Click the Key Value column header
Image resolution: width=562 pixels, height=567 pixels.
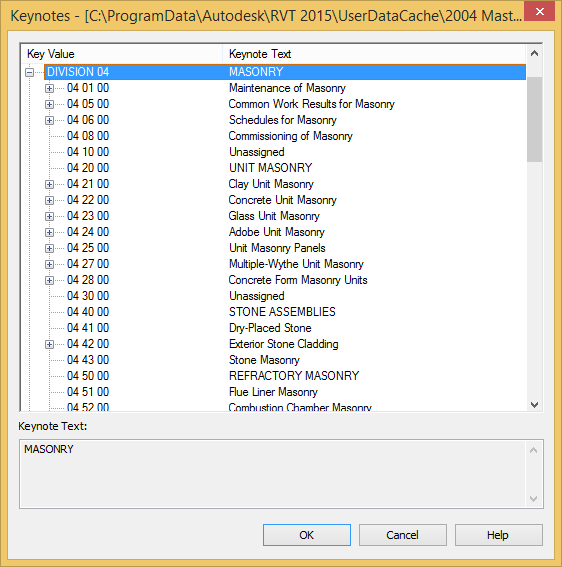click(122, 54)
